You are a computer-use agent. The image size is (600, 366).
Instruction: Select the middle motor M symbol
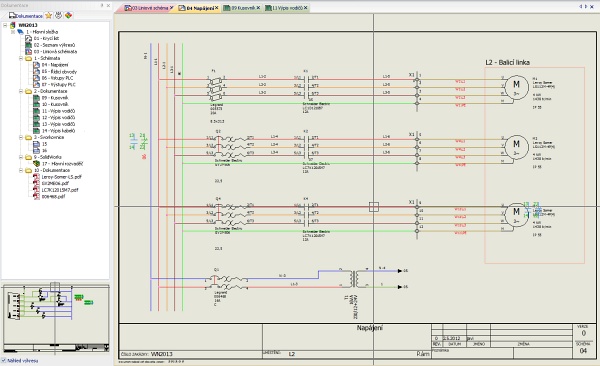click(516, 147)
